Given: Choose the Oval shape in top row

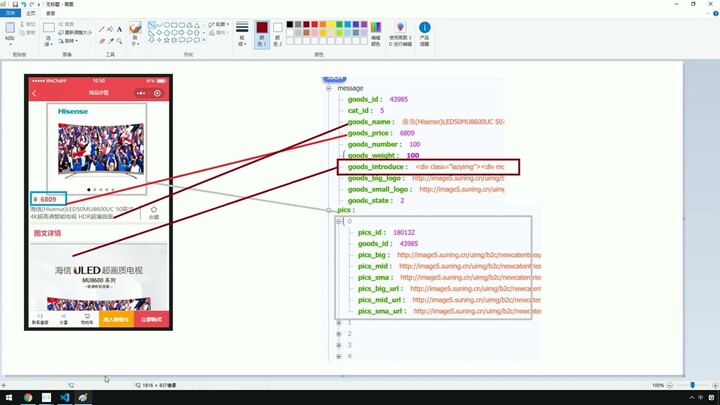Looking at the screenshot, I should pyautogui.click(x=167, y=25).
